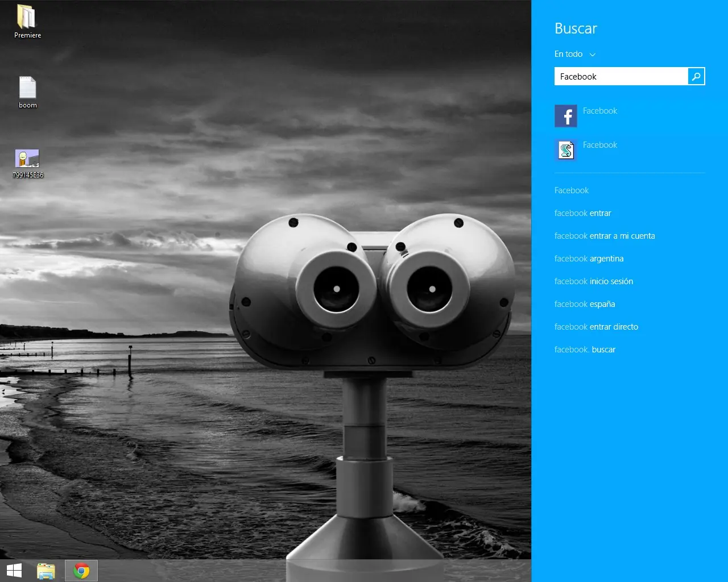Open the Facebook app result icon

click(566, 116)
